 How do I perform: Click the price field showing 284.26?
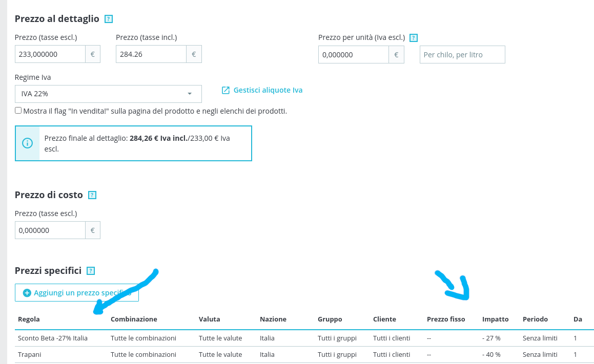tap(151, 53)
